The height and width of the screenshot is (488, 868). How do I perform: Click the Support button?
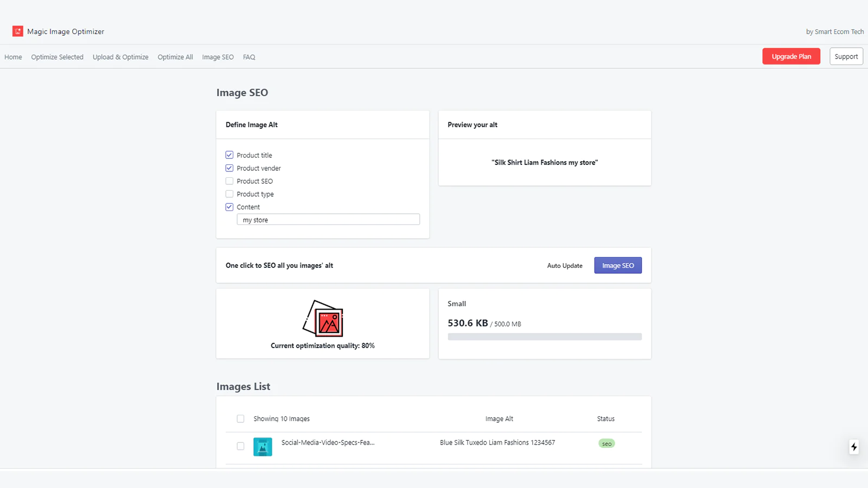(846, 56)
